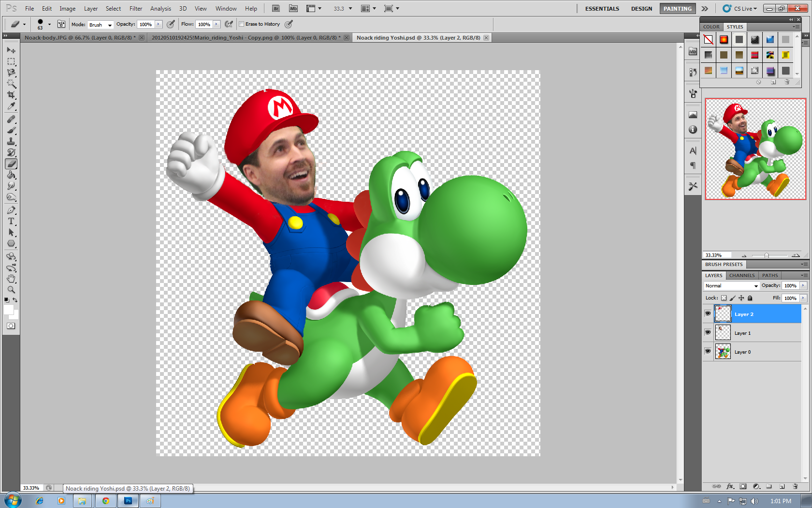Select the Move tool
The height and width of the screenshot is (508, 812).
tap(11, 50)
